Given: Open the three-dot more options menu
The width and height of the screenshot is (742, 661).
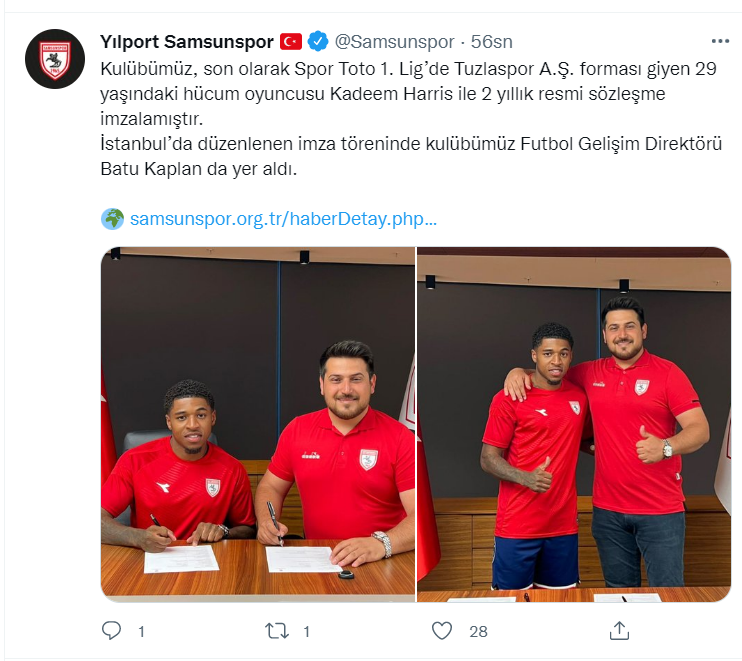Looking at the screenshot, I should [x=720, y=42].
